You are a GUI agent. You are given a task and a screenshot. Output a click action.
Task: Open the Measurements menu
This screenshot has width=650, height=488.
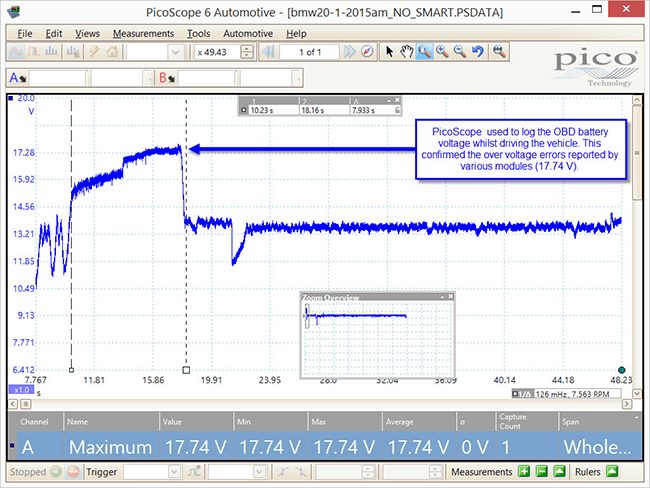(143, 34)
